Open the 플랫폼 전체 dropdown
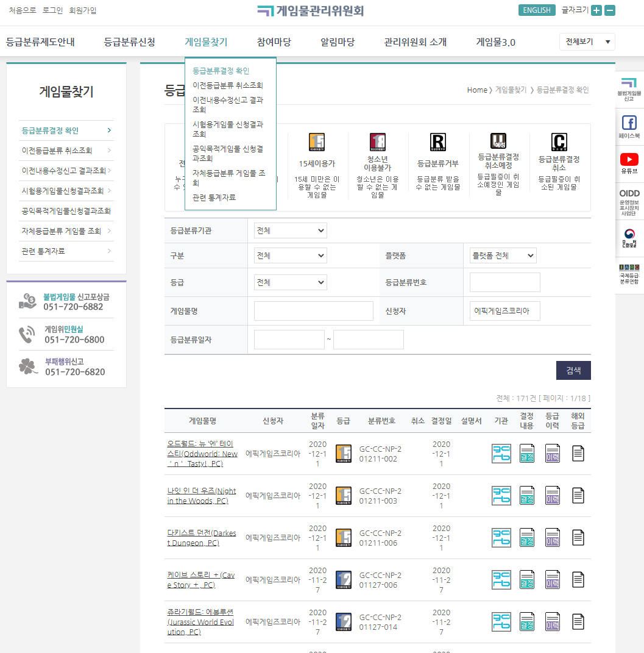 [x=503, y=255]
